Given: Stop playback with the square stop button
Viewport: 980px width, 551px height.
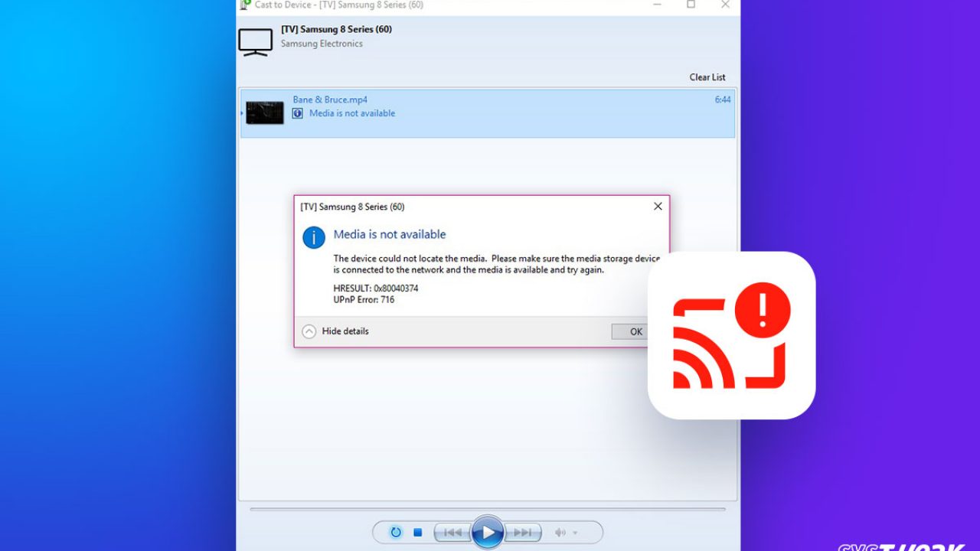Looking at the screenshot, I should tap(418, 532).
